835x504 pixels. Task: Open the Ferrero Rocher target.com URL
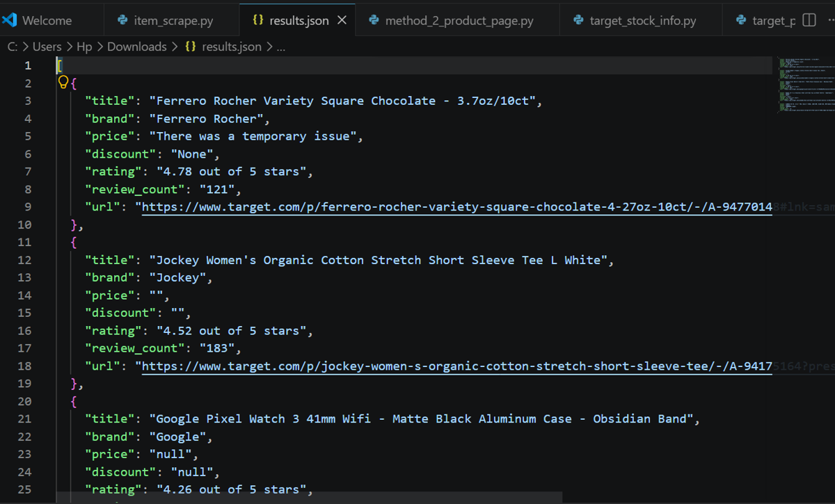tap(457, 206)
